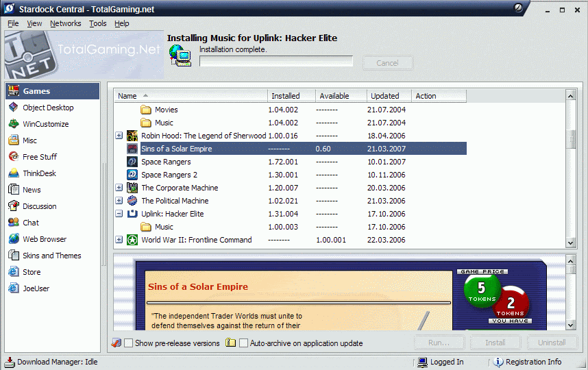Screen dimensions: 588x370
Task: Select the Music folder under Uplink
Action: pos(164,227)
